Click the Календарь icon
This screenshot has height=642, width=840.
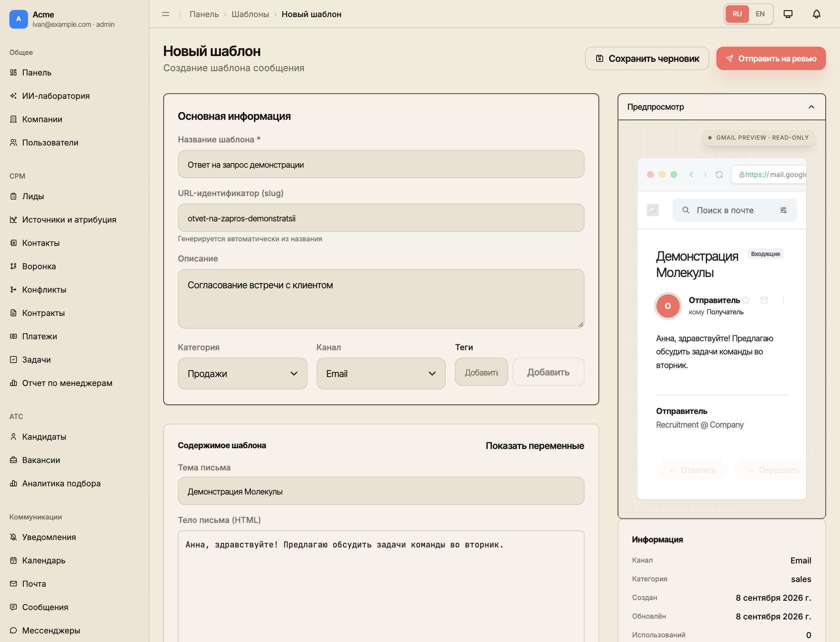tap(13, 560)
